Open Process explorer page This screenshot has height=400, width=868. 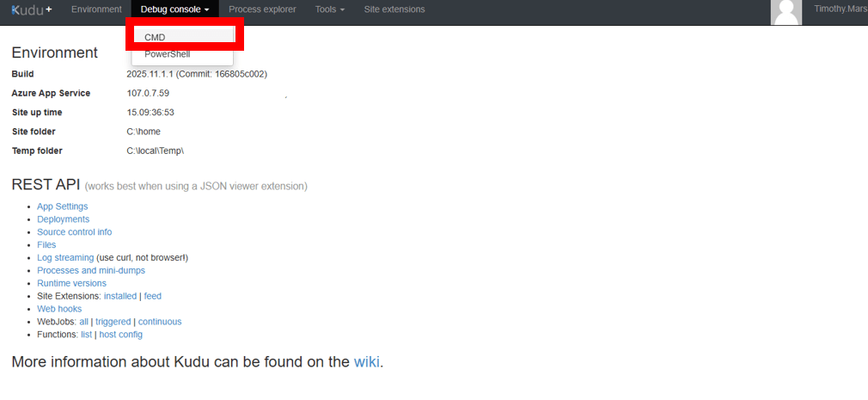point(262,9)
